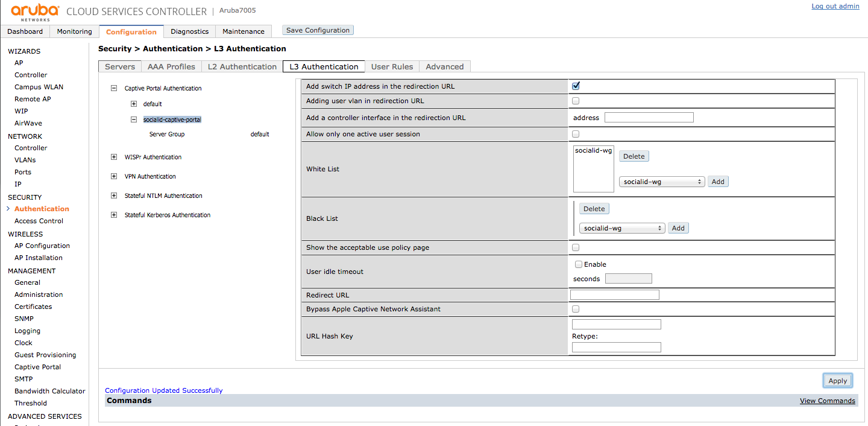This screenshot has width=868, height=426.
Task: Click the View Commands link
Action: [827, 401]
